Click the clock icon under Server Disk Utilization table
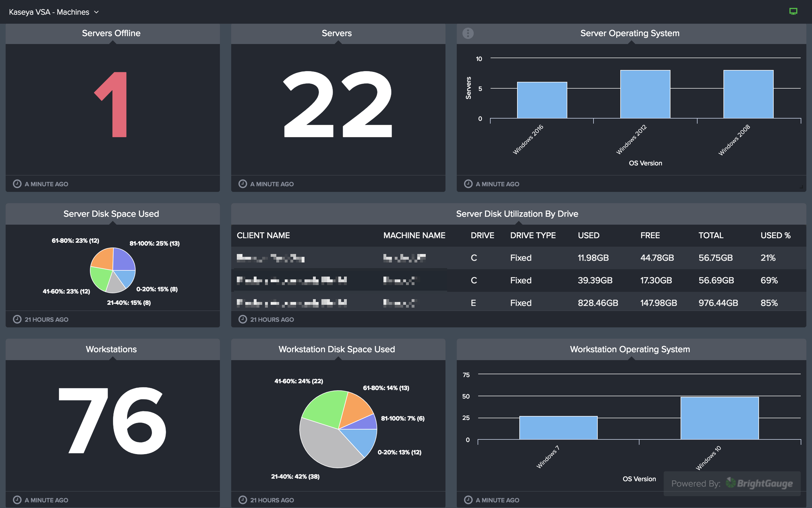812x508 pixels. click(x=242, y=319)
